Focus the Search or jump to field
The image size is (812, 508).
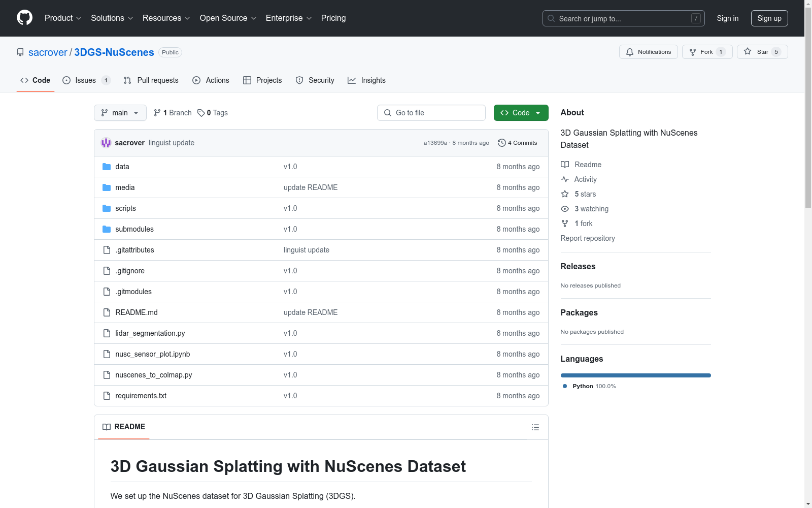pyautogui.click(x=624, y=18)
